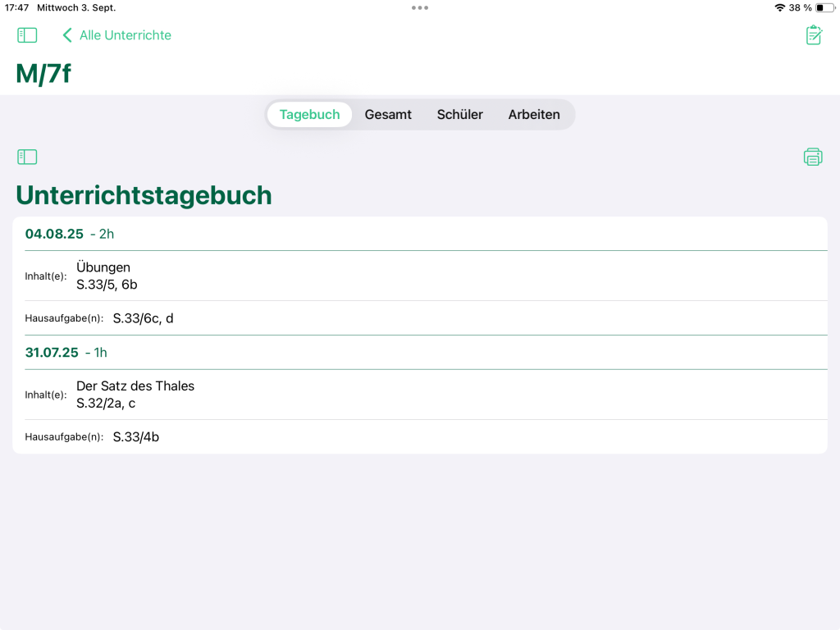The image size is (840, 630).
Task: Select the Arbeiten tab
Action: (533, 114)
